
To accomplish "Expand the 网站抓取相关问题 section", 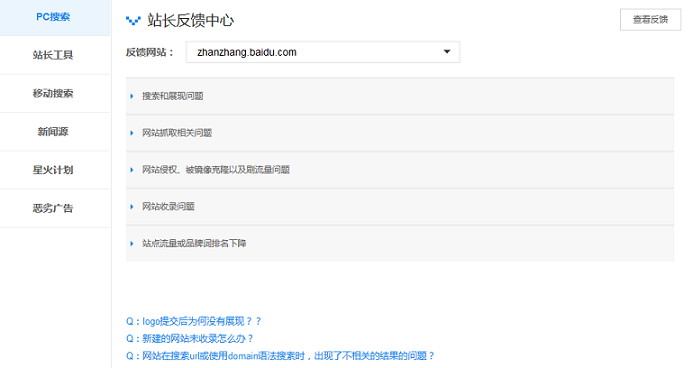I will (x=400, y=133).
